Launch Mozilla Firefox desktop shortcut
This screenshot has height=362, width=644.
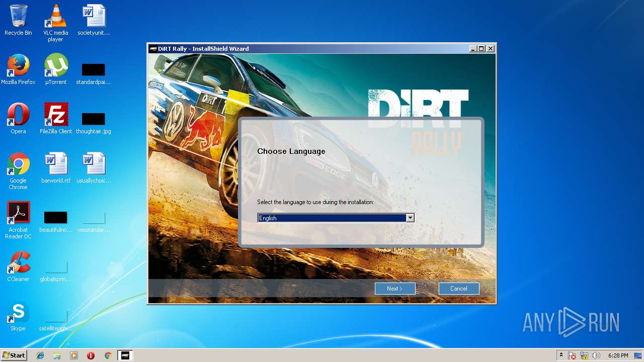[x=18, y=69]
